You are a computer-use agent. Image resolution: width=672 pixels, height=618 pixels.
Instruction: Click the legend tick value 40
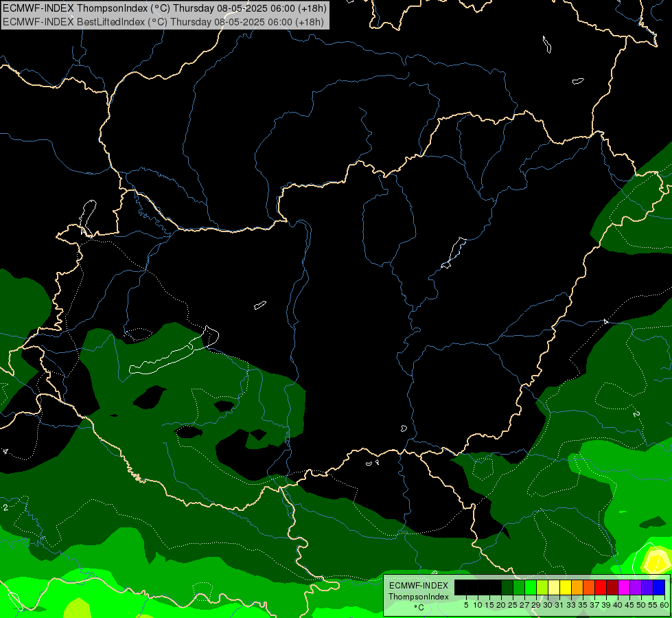point(618,605)
